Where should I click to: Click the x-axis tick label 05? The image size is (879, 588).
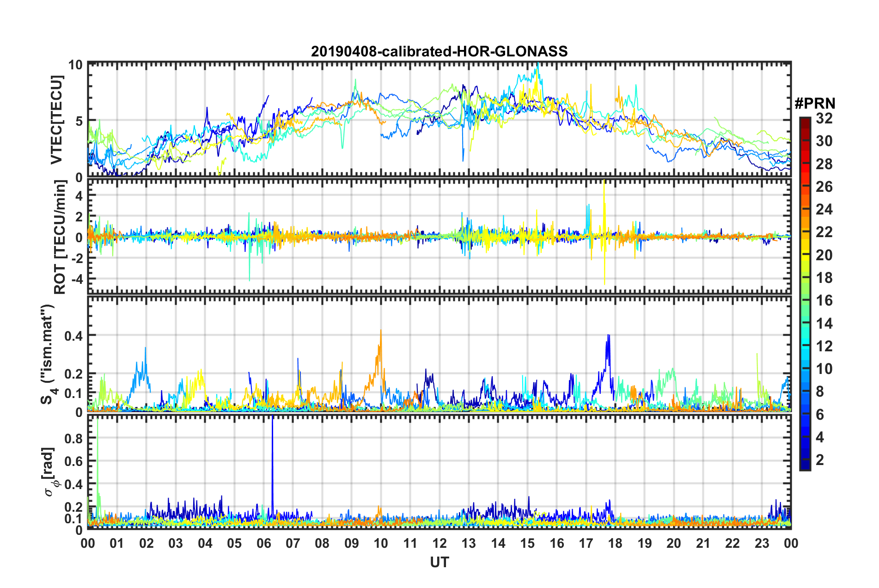[x=234, y=543]
